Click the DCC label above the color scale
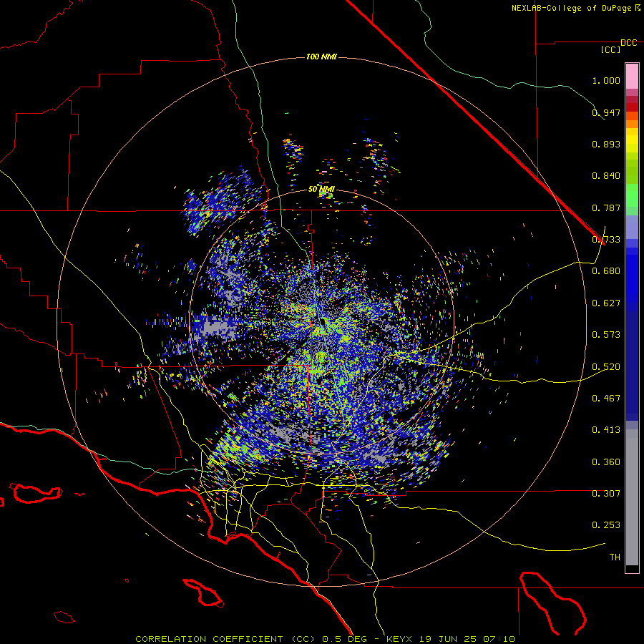 (x=628, y=43)
